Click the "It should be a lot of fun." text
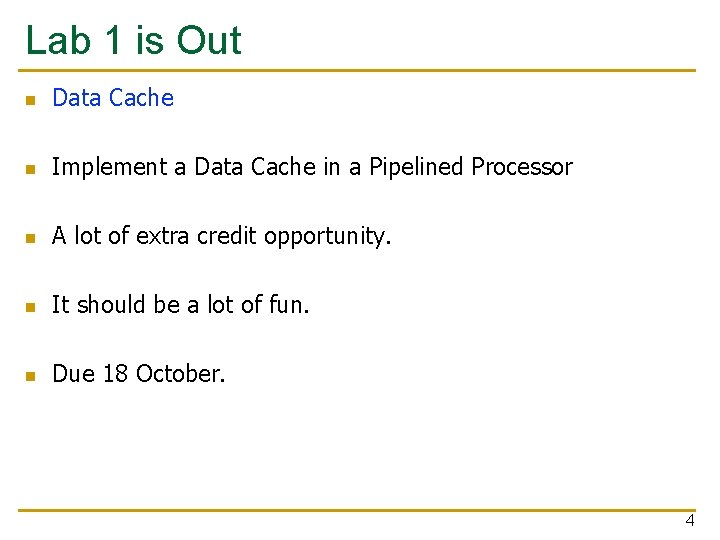 180,304
